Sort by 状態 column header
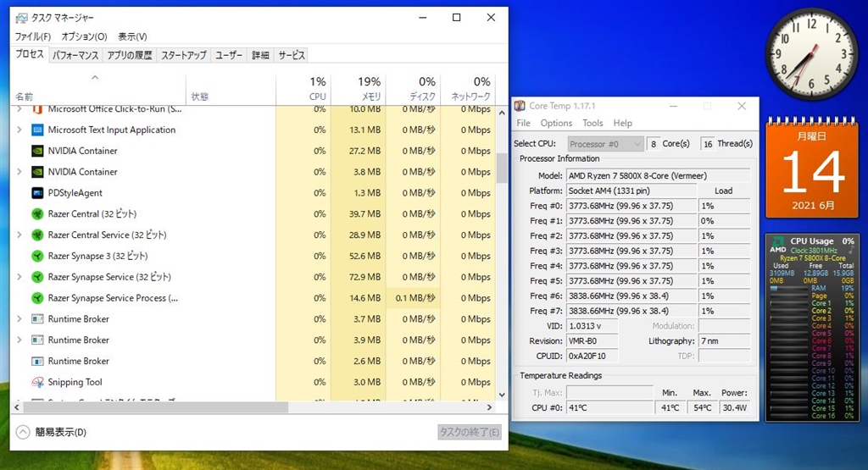The height and width of the screenshot is (470, 868). [x=231, y=88]
